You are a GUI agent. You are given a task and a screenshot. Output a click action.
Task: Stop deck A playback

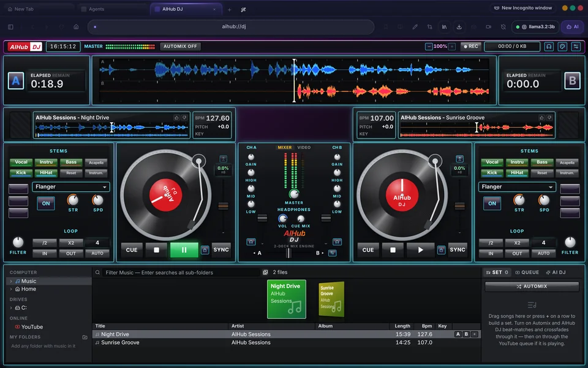(156, 250)
